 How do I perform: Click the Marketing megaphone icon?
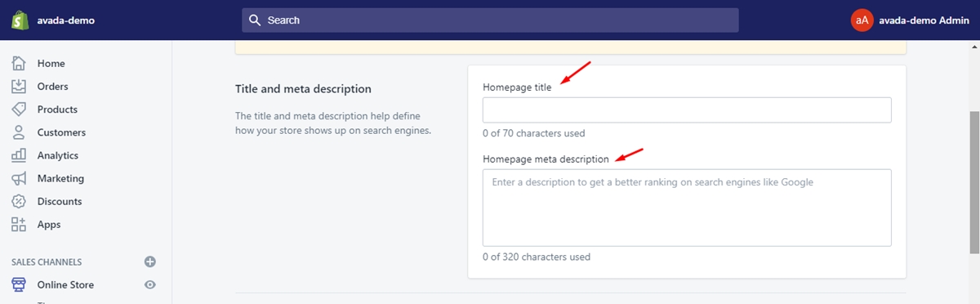click(x=19, y=177)
